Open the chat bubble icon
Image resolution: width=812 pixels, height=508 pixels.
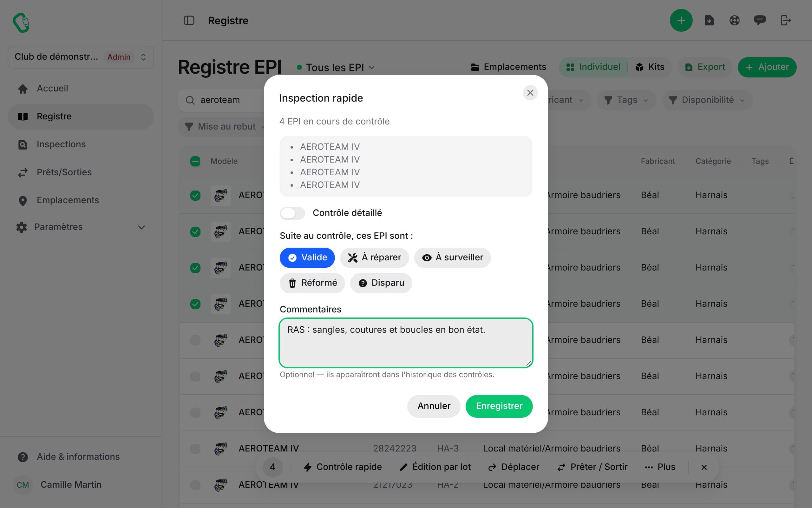point(760,21)
